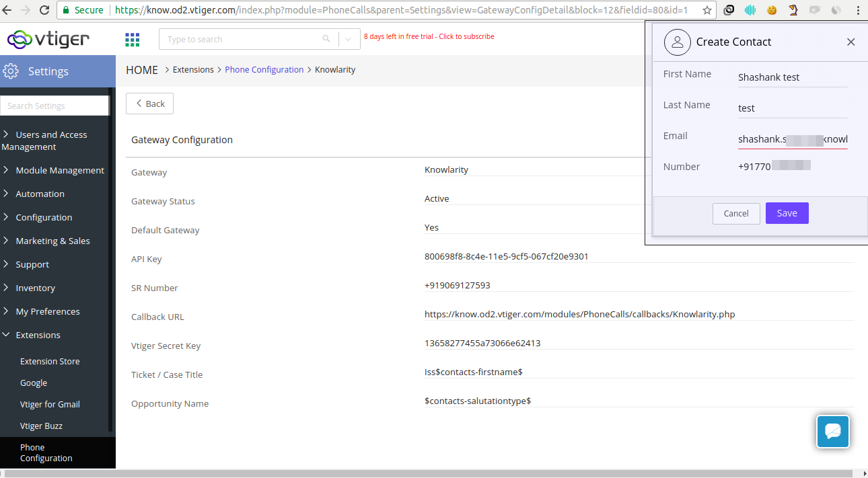Click the Gateway value Knowlarity
This screenshot has width=868, height=478.
446,169
